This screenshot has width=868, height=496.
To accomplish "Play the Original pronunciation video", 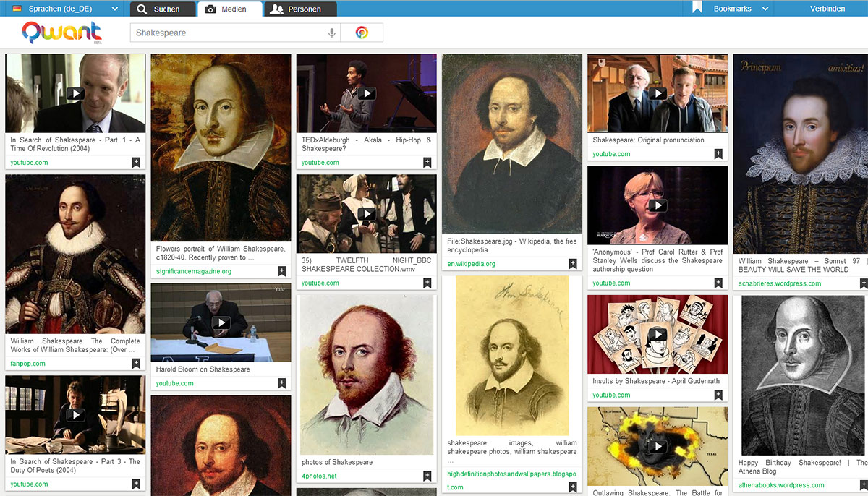I will pos(658,93).
